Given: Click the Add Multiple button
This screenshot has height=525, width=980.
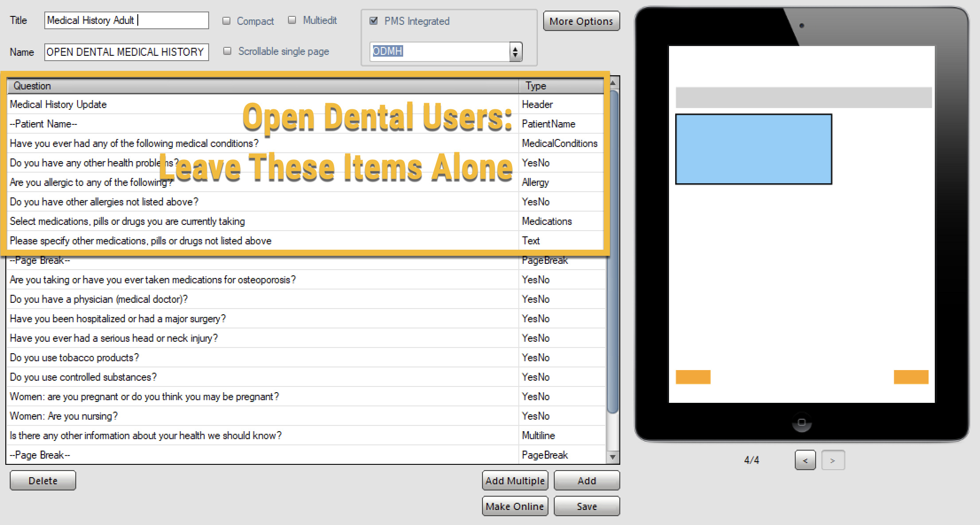Looking at the screenshot, I should point(515,481).
